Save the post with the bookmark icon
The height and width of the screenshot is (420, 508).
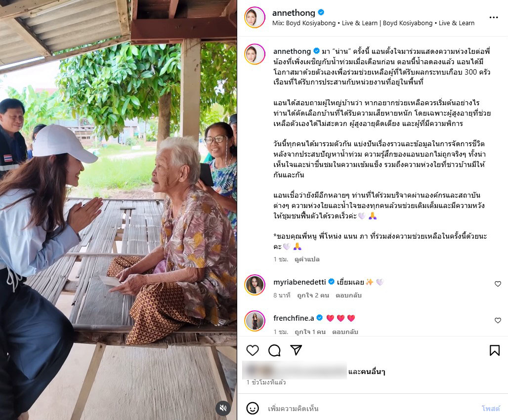coord(494,350)
